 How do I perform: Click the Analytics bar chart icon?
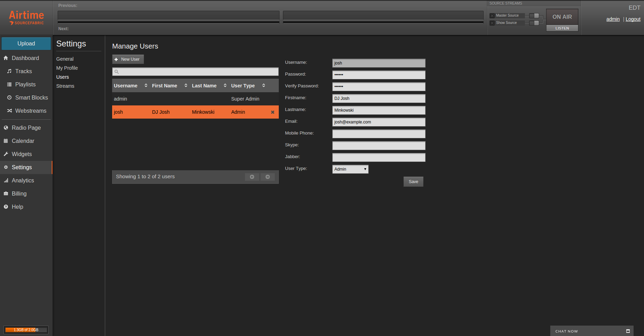coord(6,181)
